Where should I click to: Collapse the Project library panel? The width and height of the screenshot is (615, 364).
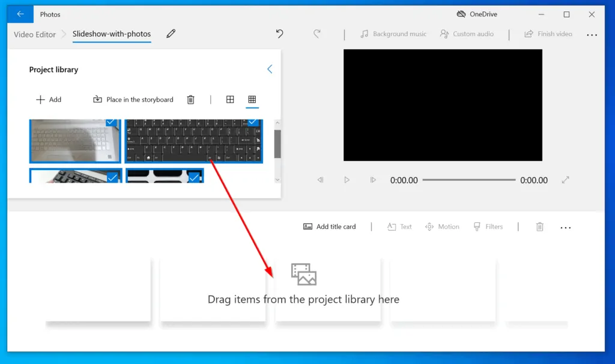pyautogui.click(x=269, y=68)
